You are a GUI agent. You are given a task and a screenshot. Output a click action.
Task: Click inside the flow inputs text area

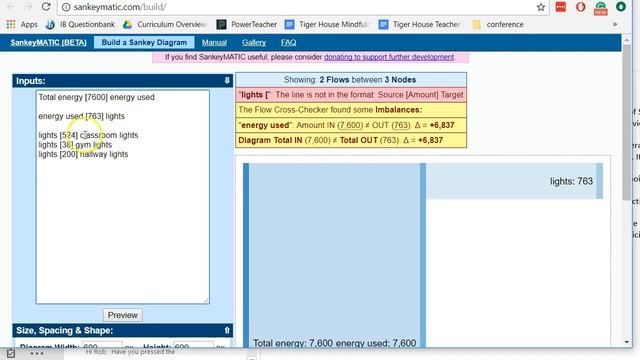[122, 197]
